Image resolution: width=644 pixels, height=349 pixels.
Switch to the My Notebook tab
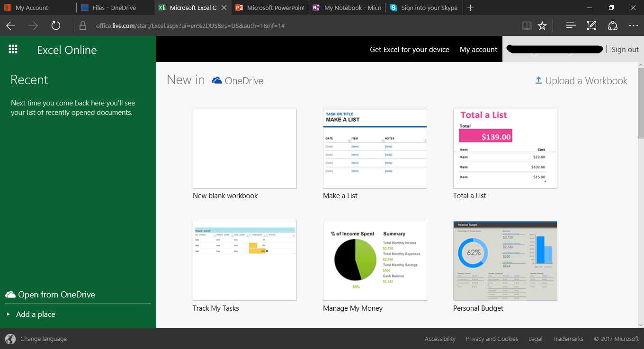[347, 8]
